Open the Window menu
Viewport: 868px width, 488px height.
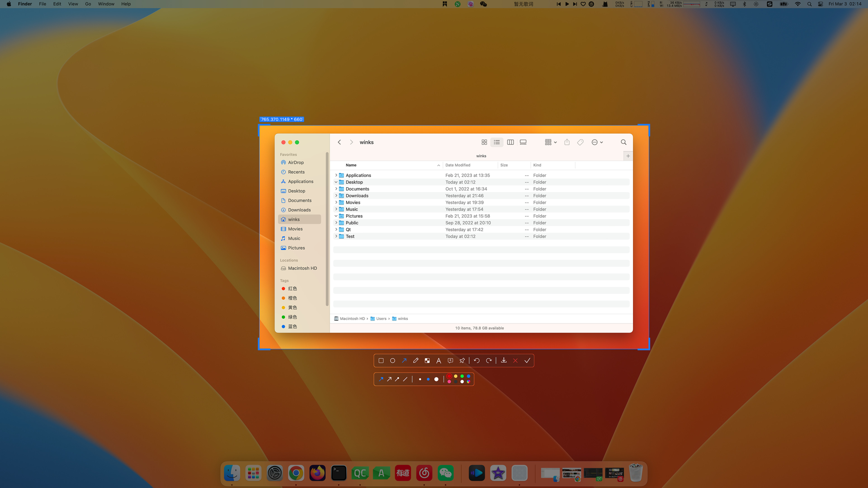106,4
